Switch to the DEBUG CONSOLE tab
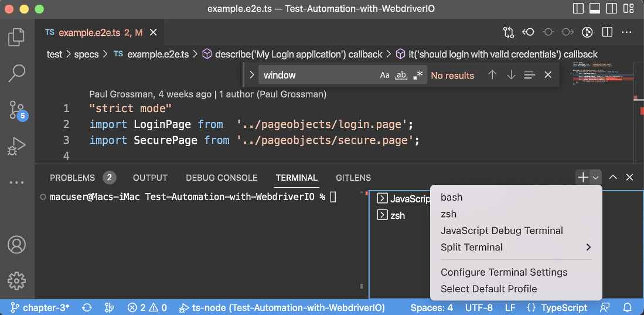Image resolution: width=644 pixels, height=315 pixels. point(222,178)
